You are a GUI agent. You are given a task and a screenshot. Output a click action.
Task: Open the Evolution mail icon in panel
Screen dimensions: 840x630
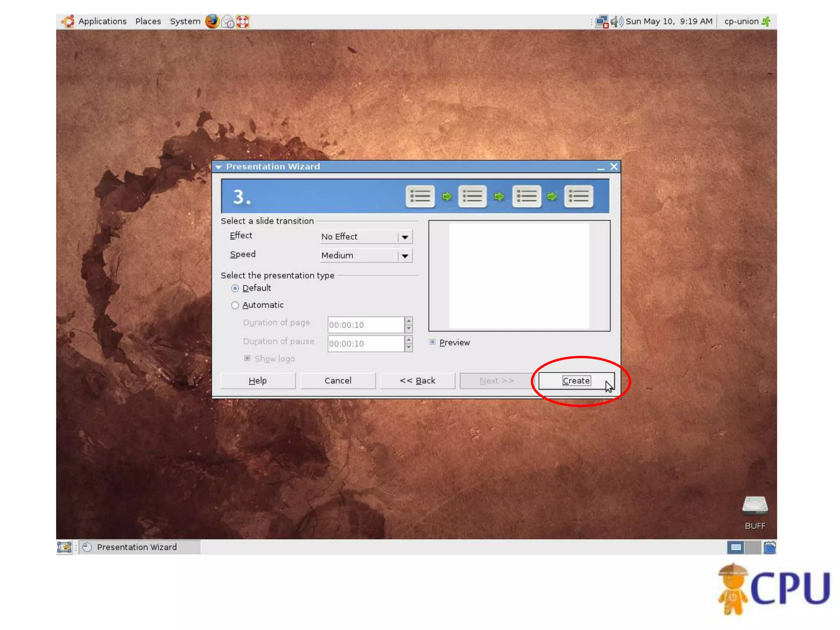point(228,21)
